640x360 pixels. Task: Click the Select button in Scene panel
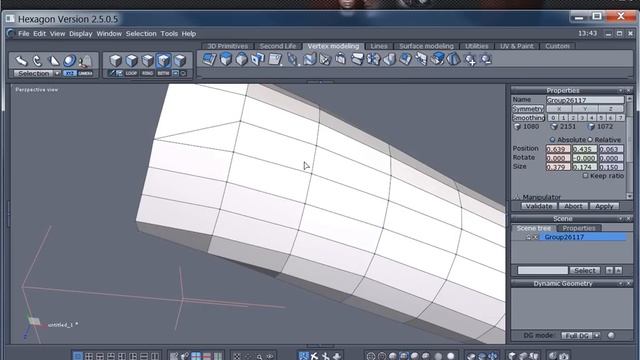point(584,270)
